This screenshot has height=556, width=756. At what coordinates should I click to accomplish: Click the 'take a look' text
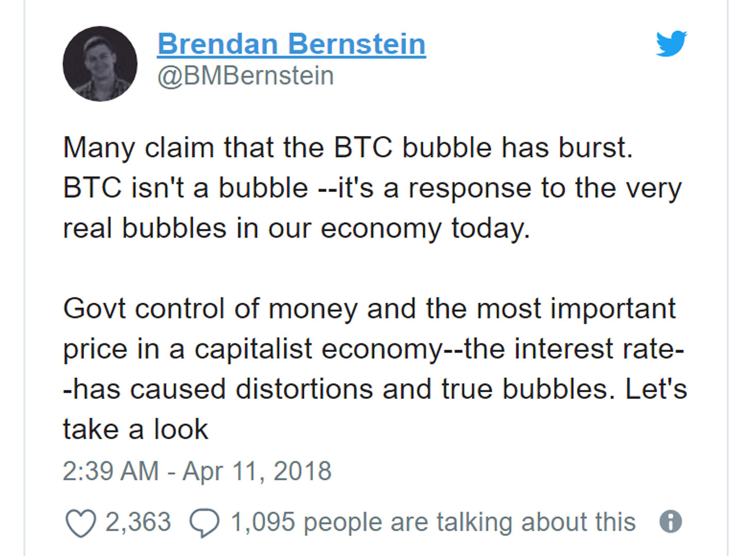(135, 429)
